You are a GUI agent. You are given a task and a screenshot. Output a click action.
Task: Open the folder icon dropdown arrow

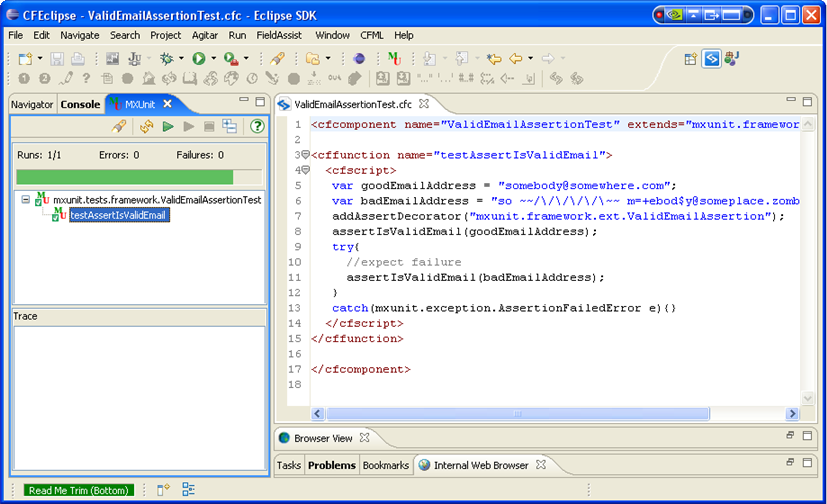(x=328, y=59)
